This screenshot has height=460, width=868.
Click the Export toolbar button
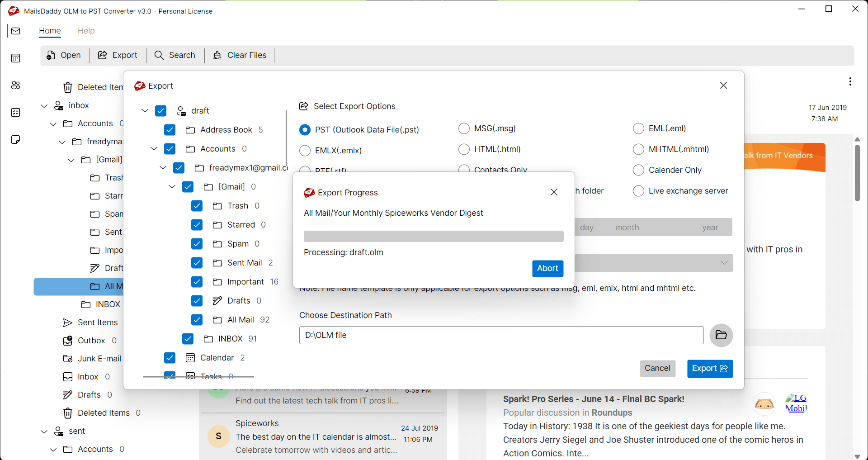tap(118, 55)
